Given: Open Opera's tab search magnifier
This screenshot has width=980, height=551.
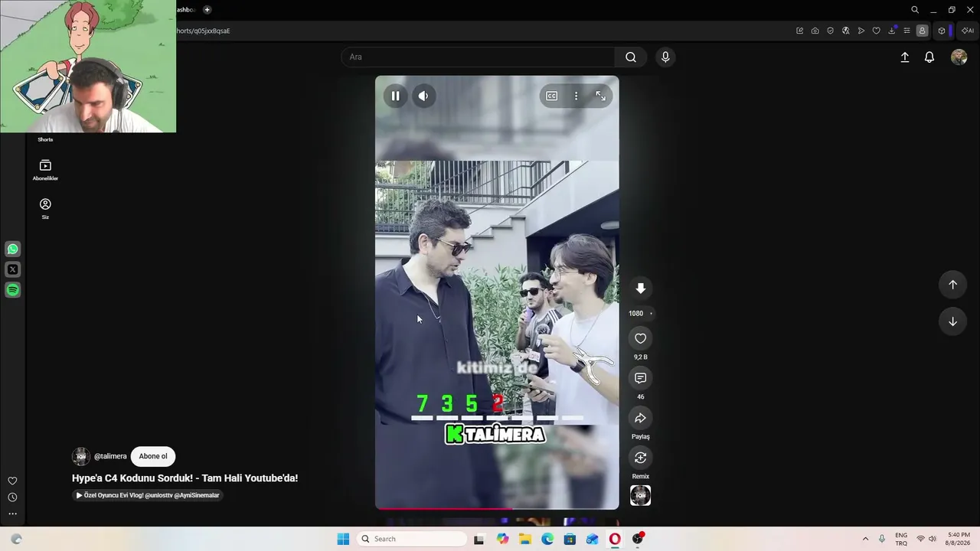Looking at the screenshot, I should click(915, 9).
